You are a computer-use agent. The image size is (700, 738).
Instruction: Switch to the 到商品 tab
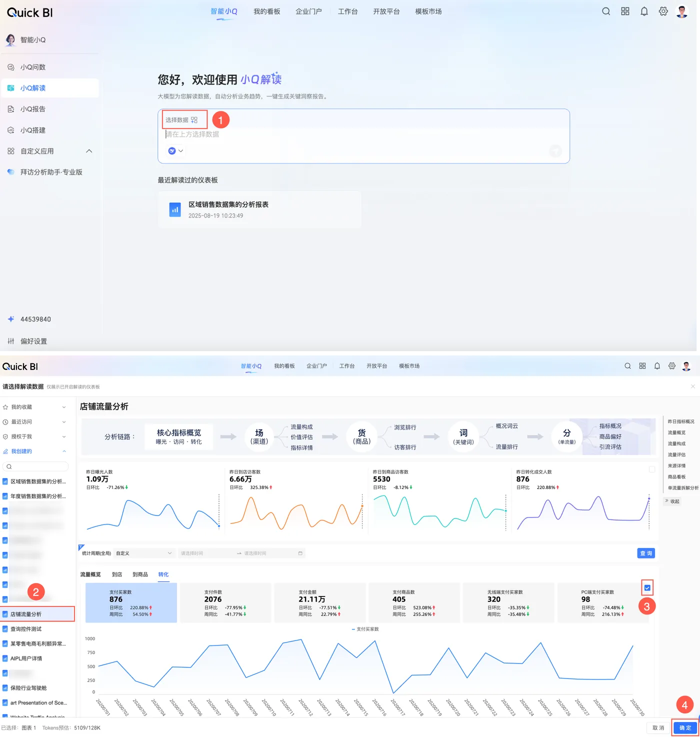point(140,574)
